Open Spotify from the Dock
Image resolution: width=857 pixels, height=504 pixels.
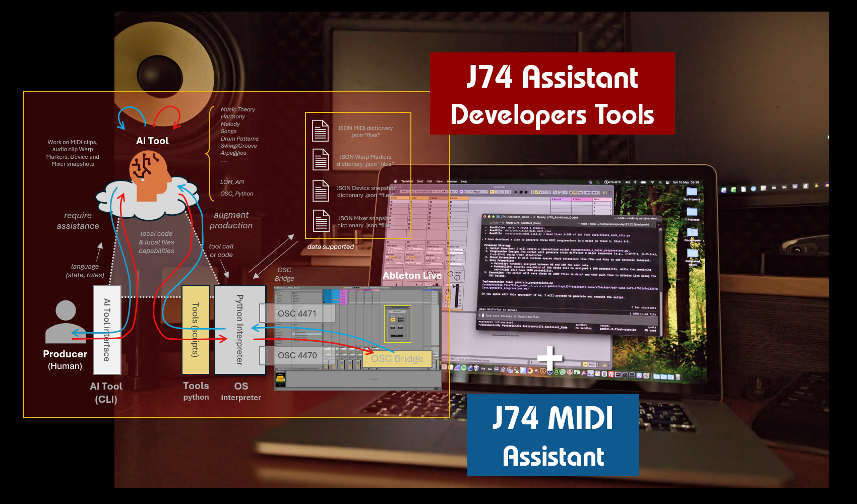coord(463,368)
